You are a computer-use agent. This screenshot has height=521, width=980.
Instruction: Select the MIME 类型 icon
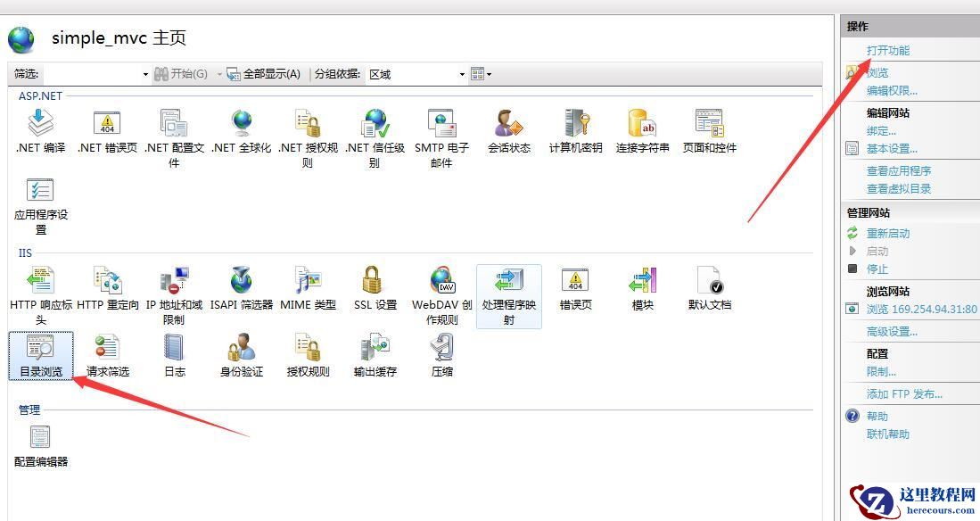tap(308, 279)
